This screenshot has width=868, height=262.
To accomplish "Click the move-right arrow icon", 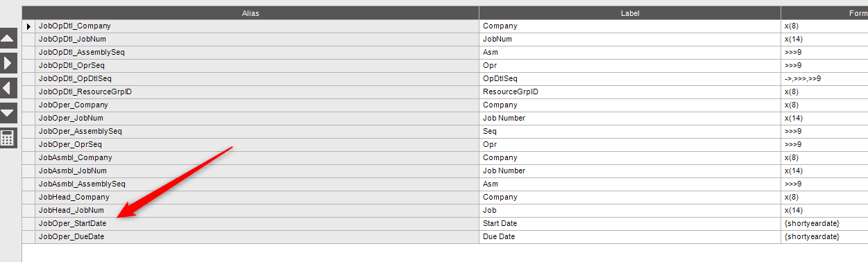I will [8, 62].
